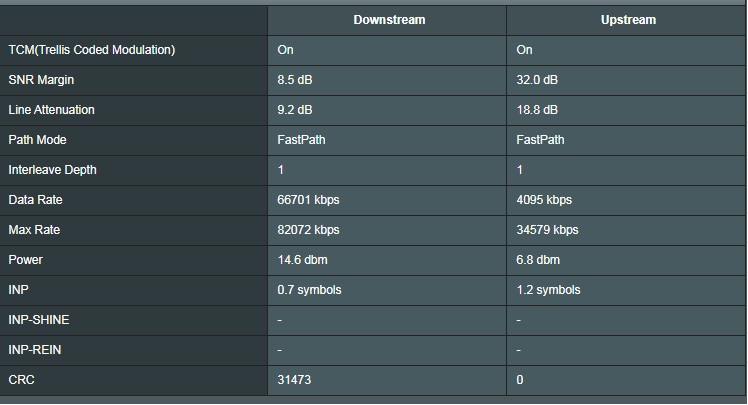Click the downstream CRC count 31473
The height and width of the screenshot is (405, 748).
(294, 380)
